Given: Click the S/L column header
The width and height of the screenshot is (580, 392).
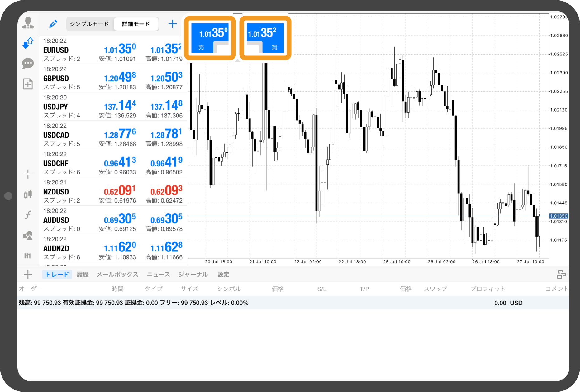Looking at the screenshot, I should 322,289.
